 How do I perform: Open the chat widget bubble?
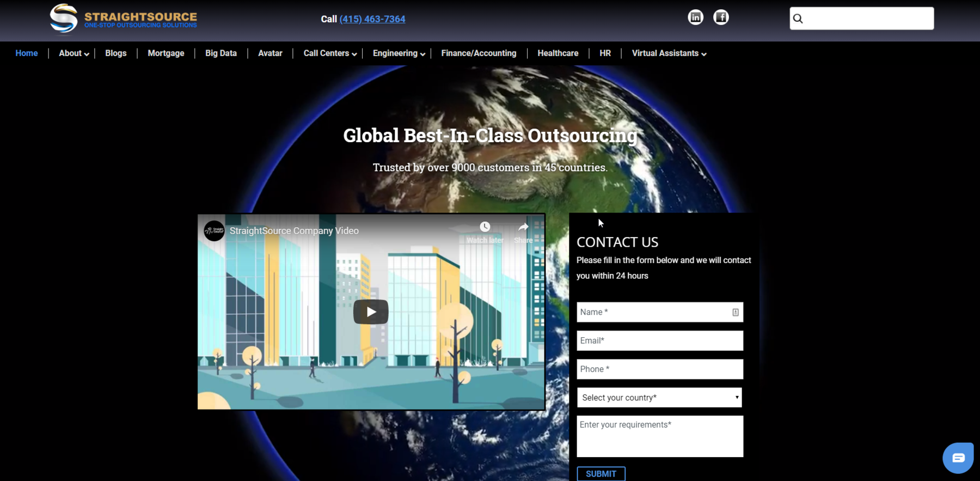(x=958, y=458)
